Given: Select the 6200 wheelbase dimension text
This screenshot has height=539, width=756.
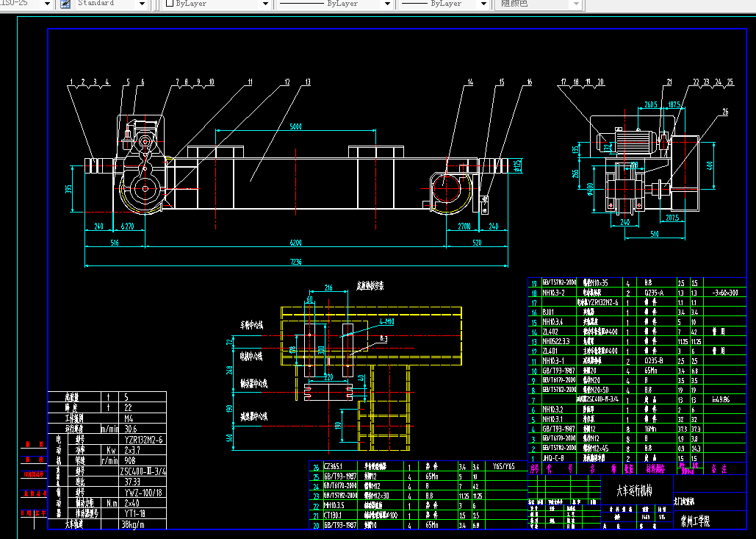Looking at the screenshot, I should coord(295,243).
